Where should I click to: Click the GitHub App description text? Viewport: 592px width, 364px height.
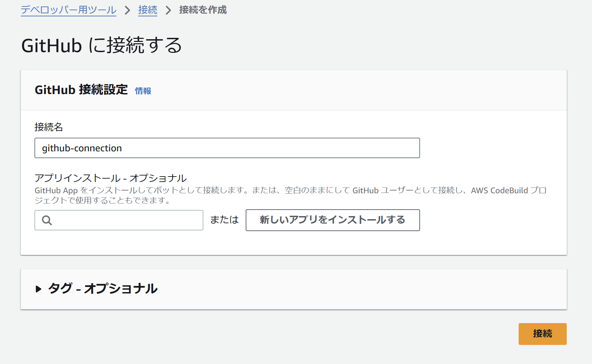[x=290, y=195]
